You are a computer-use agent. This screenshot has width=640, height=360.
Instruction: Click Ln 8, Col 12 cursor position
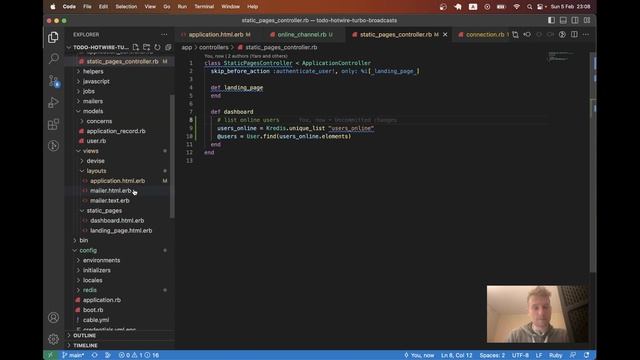click(456, 355)
